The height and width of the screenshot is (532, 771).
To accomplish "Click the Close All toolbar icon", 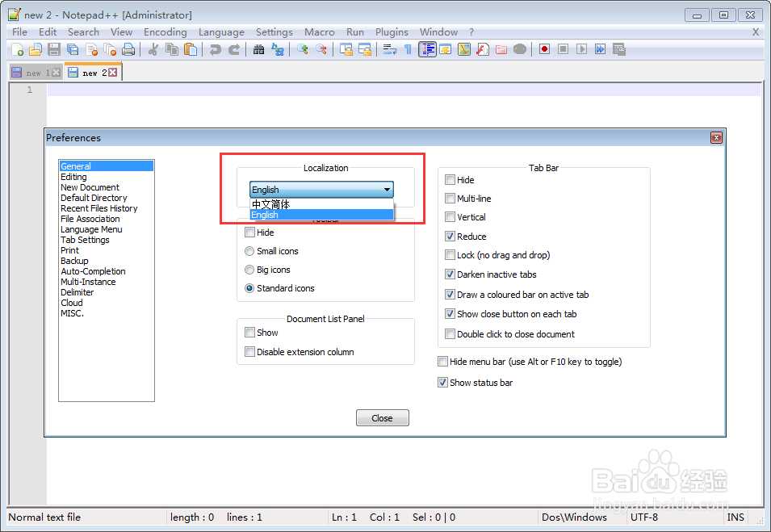I will (110, 49).
